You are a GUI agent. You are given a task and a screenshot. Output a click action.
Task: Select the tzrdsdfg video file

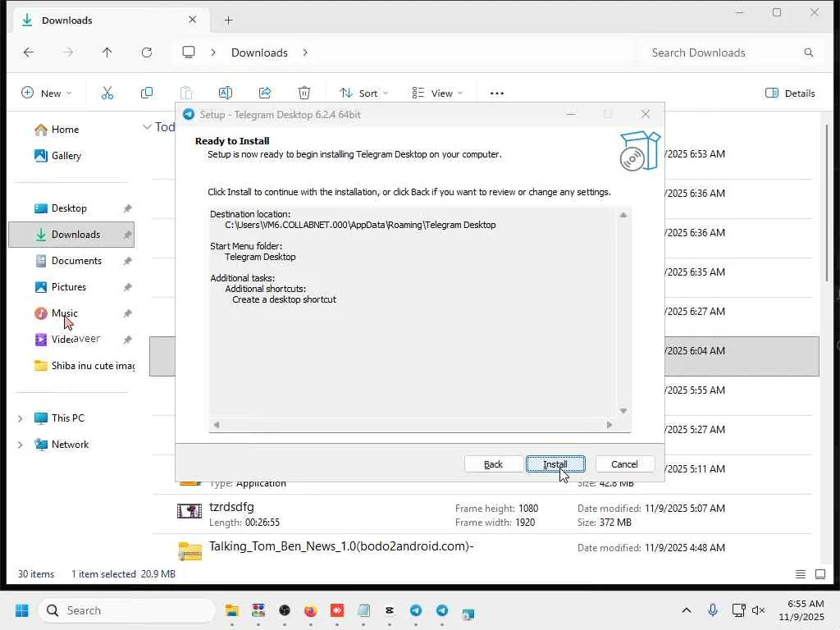coord(482,514)
